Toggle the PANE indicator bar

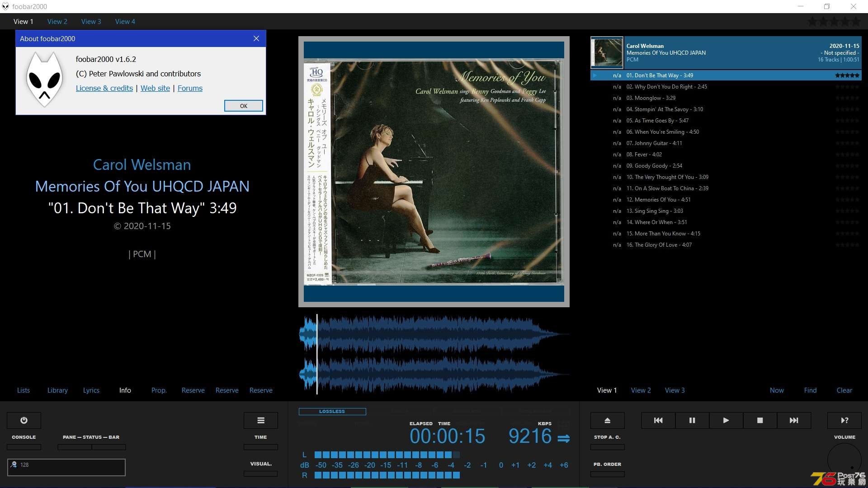[75, 447]
